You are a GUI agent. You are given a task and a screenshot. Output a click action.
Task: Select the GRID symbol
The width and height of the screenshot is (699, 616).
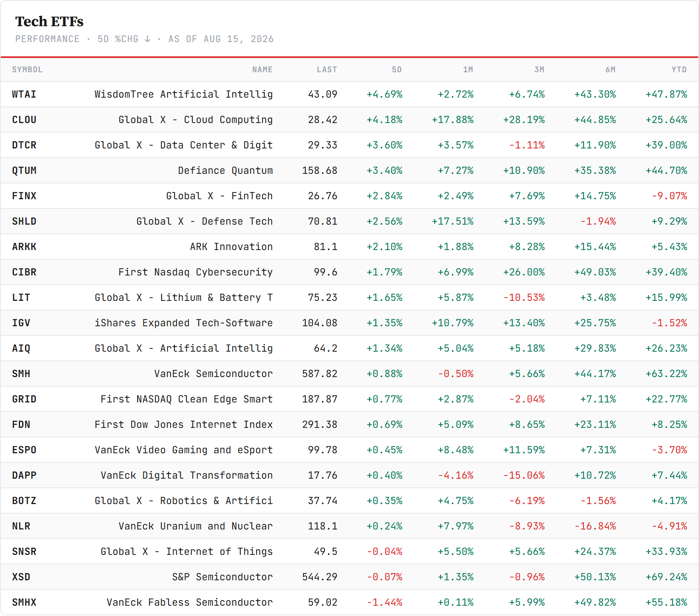tap(24, 399)
